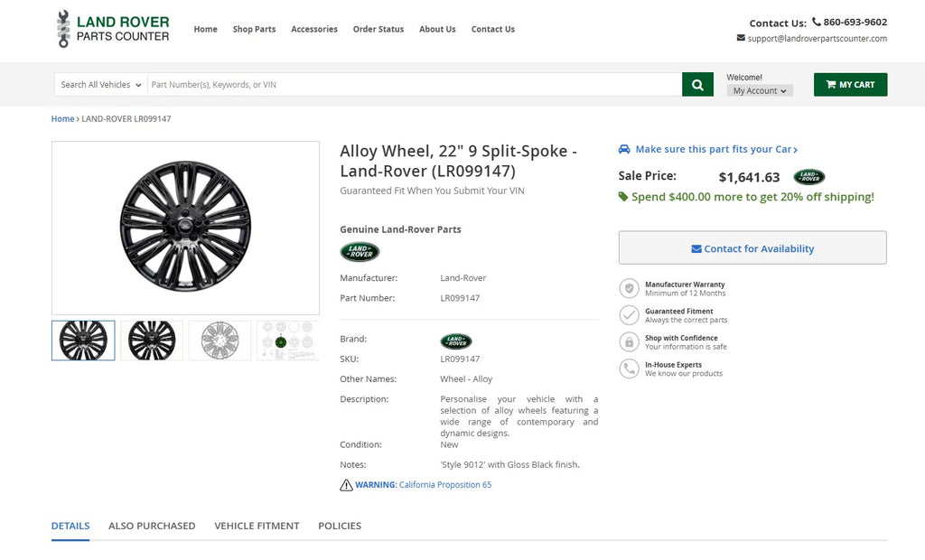
Task: Open Order Status page
Action: tap(378, 29)
